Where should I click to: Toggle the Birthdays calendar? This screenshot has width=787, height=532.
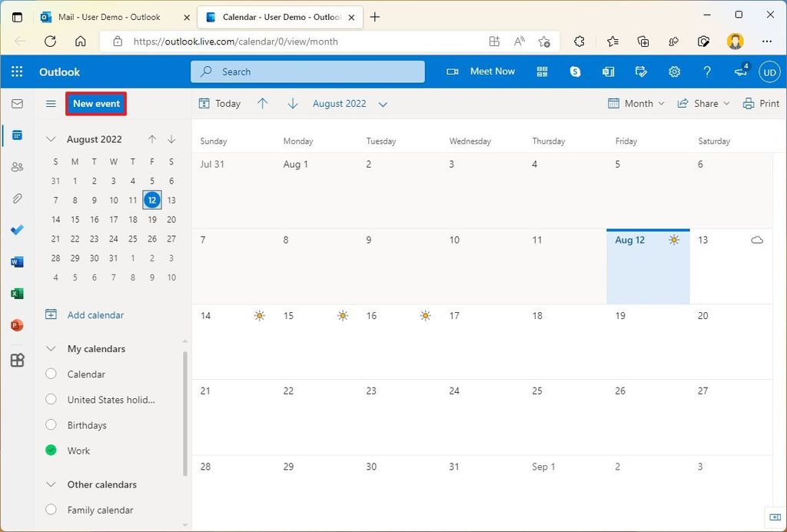(51, 425)
